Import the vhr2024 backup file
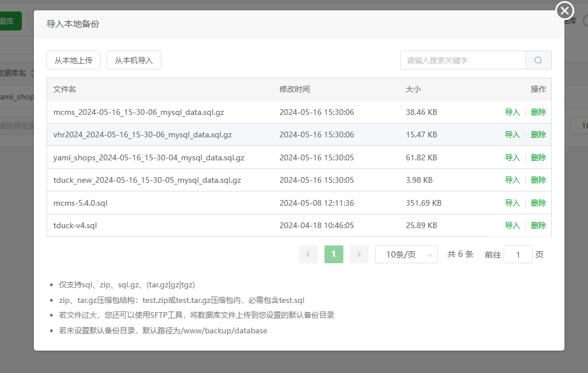 click(x=512, y=134)
